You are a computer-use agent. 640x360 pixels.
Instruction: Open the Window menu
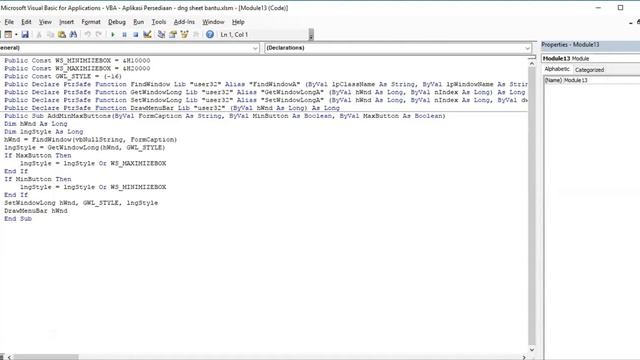click(213, 22)
